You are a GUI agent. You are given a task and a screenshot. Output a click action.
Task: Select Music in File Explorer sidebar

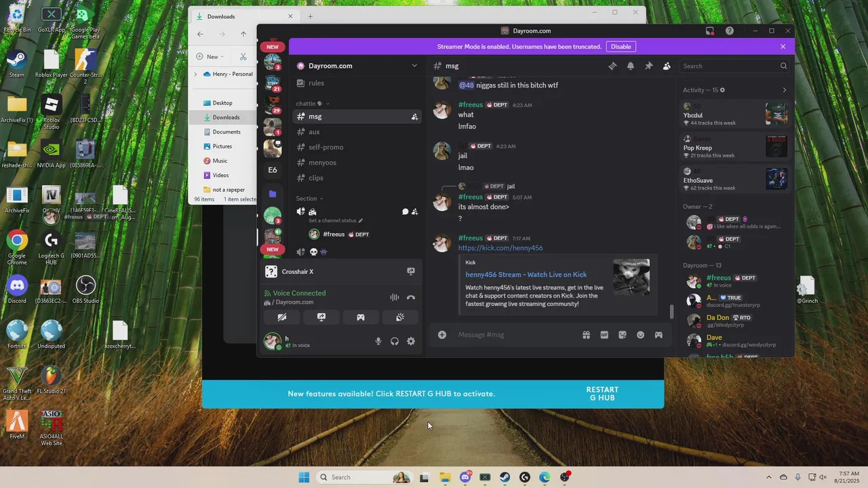pyautogui.click(x=220, y=161)
